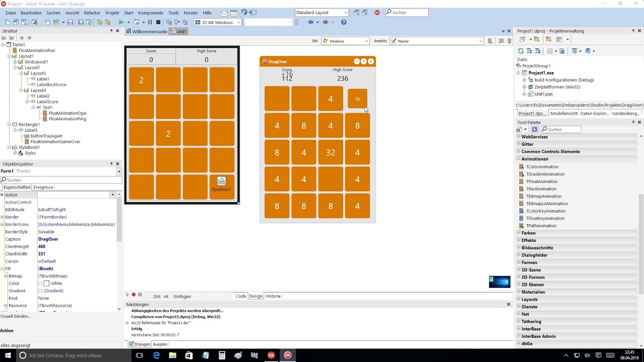
Task: Open Task View on taskbar
Action: click(139, 355)
